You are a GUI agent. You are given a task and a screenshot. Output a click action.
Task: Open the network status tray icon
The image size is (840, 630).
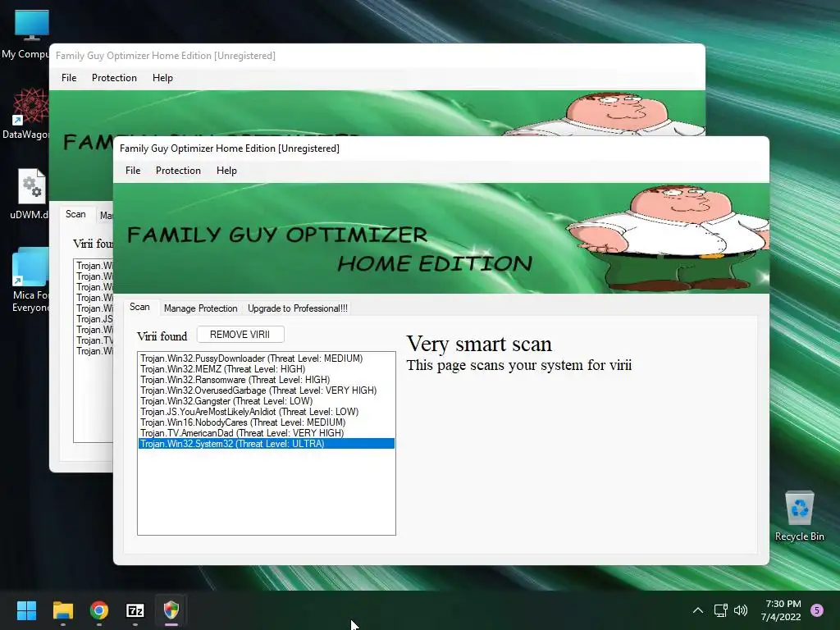coord(720,610)
